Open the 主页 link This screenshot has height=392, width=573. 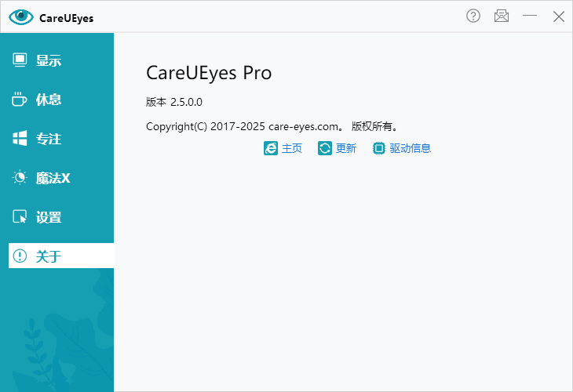pyautogui.click(x=292, y=148)
